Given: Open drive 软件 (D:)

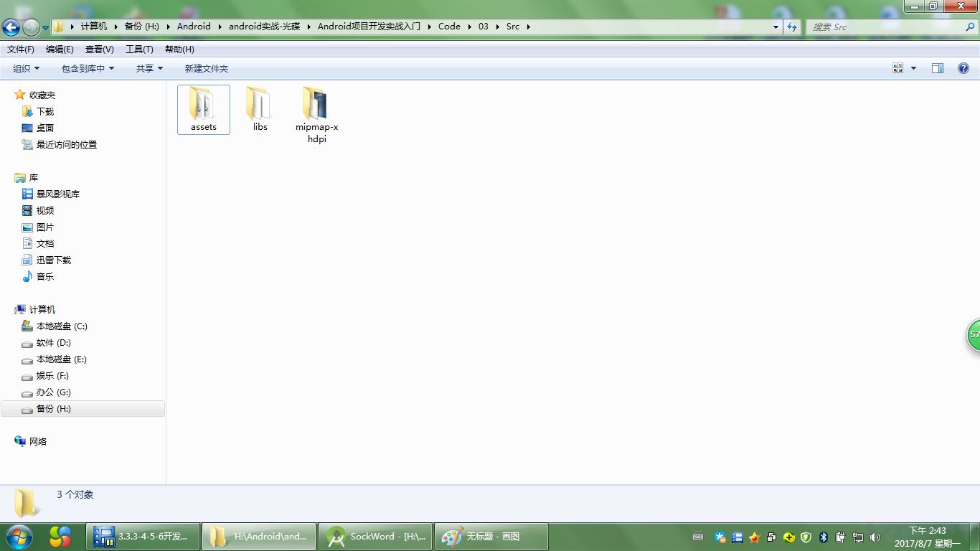Looking at the screenshot, I should tap(54, 343).
